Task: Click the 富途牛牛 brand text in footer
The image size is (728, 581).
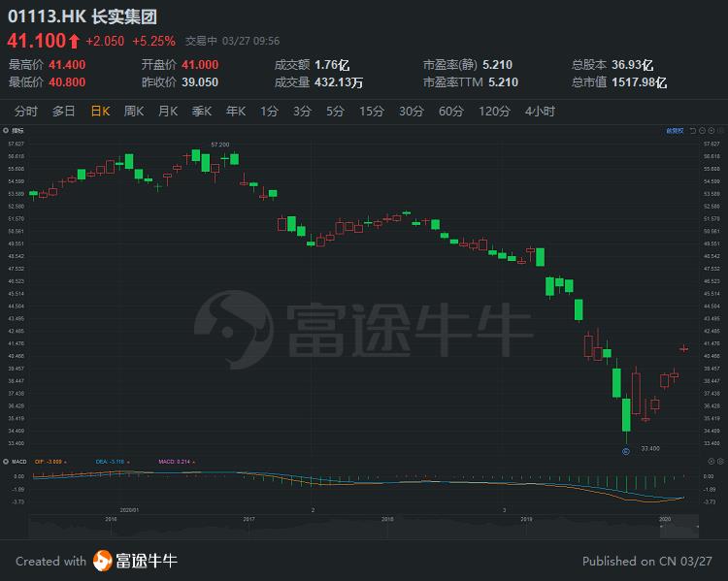Action: [147, 561]
